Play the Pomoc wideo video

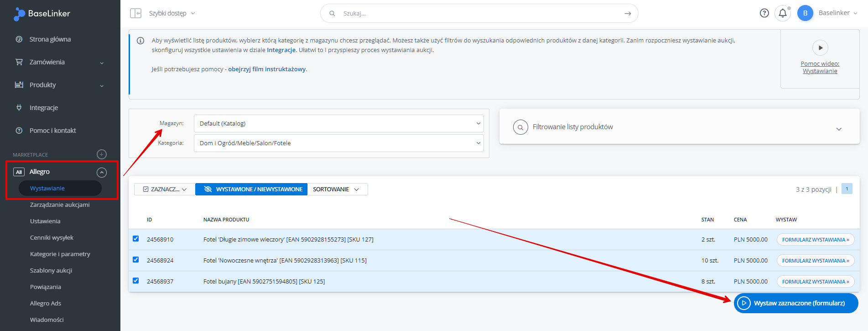pos(820,48)
